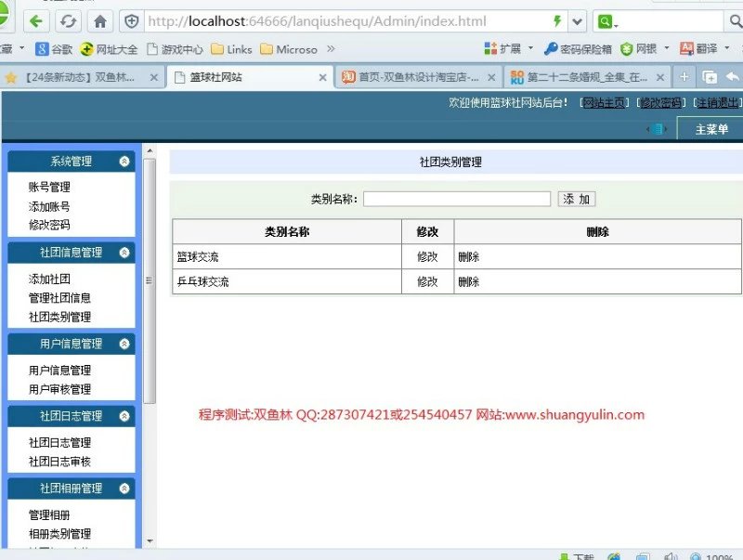Switch to the 篮球社网站 tab
Image resolution: width=743 pixels, height=560 pixels.
[248, 77]
